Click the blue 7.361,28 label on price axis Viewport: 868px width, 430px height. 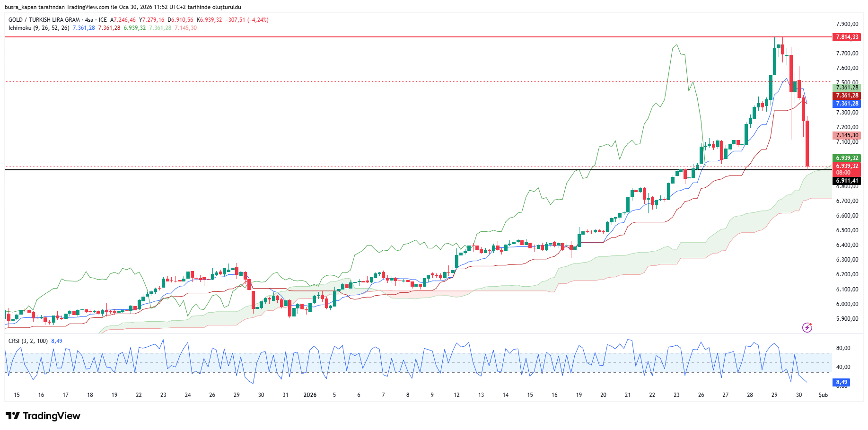(x=846, y=104)
